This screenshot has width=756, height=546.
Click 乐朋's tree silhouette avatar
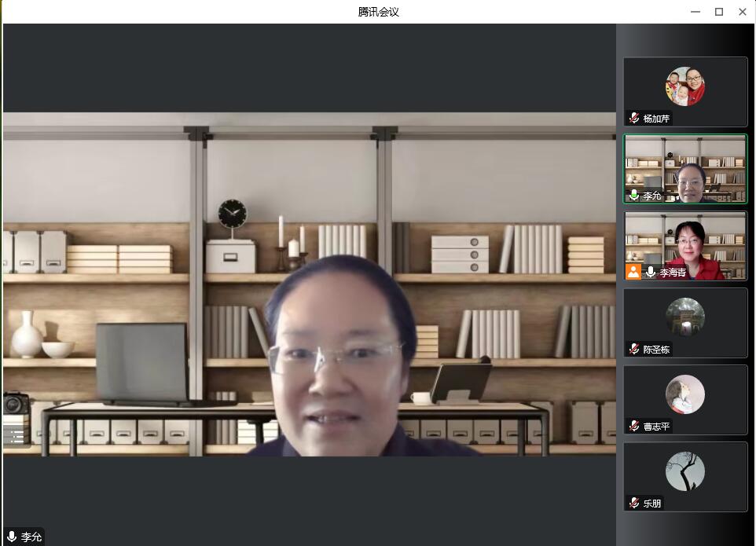coord(685,471)
